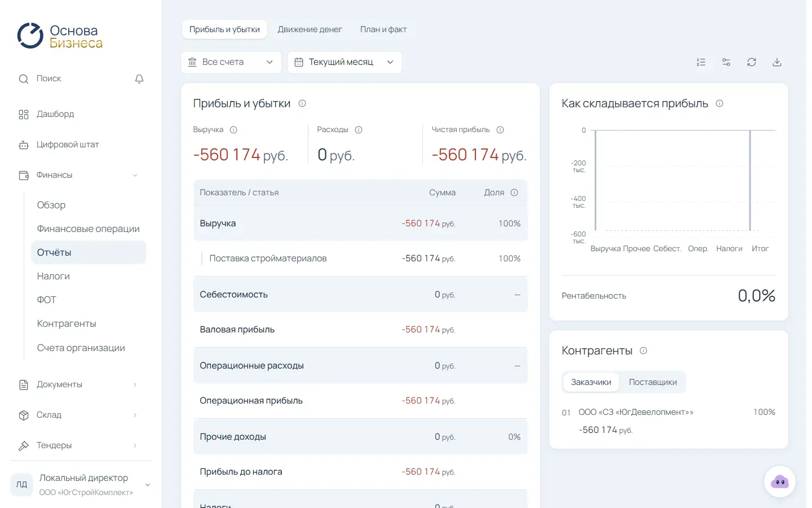Image resolution: width=812 pixels, height=508 pixels.
Task: Open the Локальный директор account switcher
Action: (81, 484)
